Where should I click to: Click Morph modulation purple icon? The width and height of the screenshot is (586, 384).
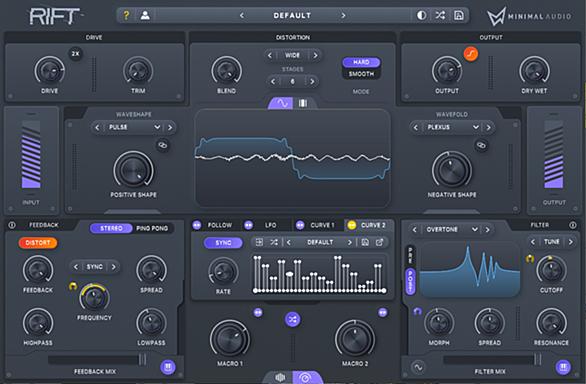click(x=417, y=311)
